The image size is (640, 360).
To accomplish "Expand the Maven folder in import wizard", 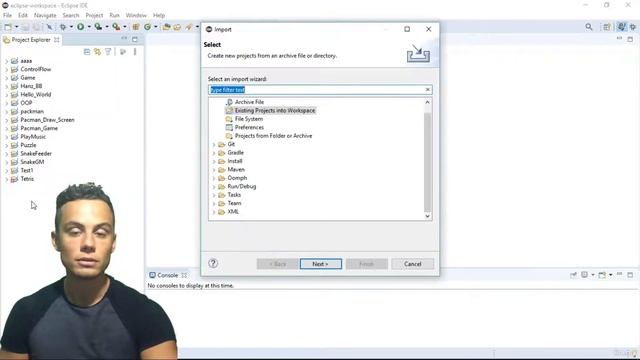I will [214, 170].
